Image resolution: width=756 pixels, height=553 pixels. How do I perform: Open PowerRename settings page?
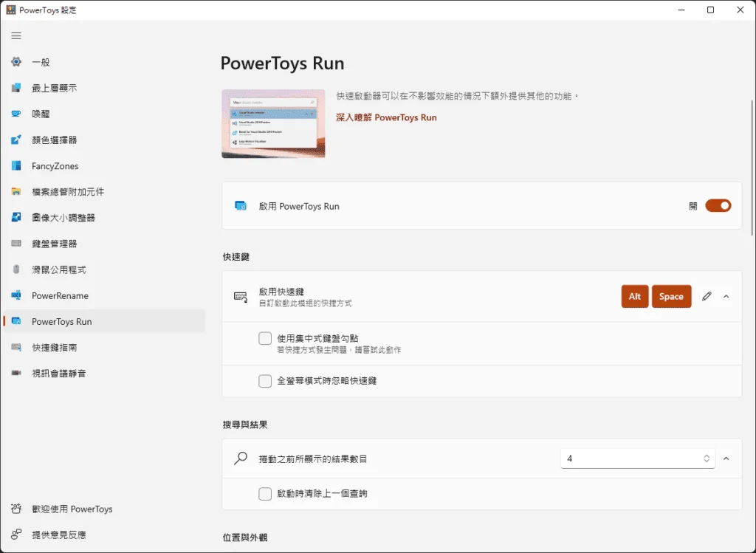point(104,295)
